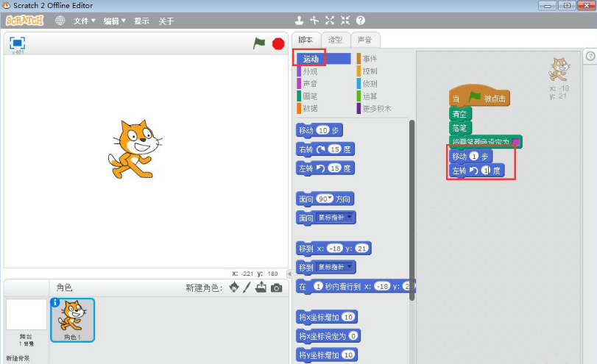
Task: Click the 左转 15 度 palette block
Action: coord(325,168)
